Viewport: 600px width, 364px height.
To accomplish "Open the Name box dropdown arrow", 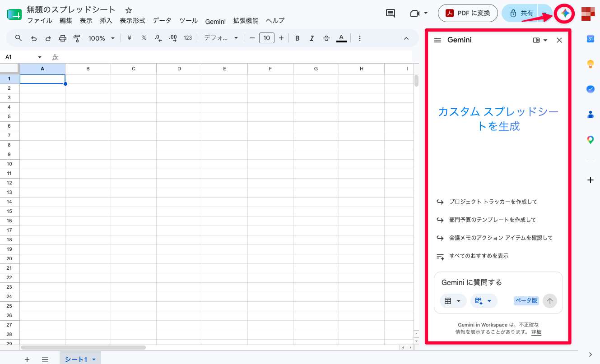I will pyautogui.click(x=40, y=57).
